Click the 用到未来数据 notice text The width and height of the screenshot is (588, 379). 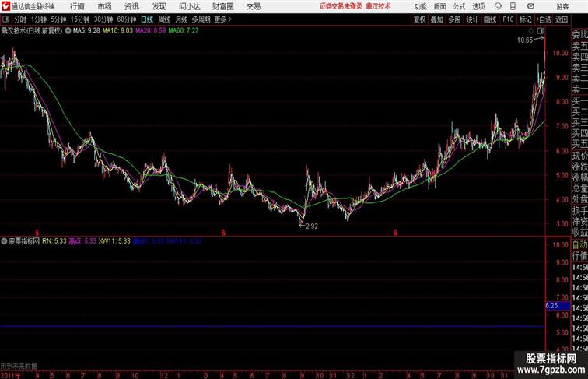(x=19, y=366)
